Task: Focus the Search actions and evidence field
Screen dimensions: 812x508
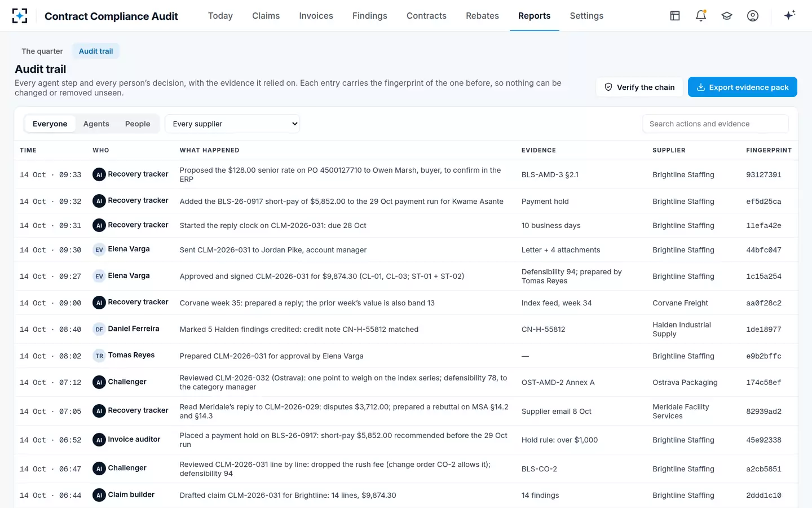Action: pos(716,124)
